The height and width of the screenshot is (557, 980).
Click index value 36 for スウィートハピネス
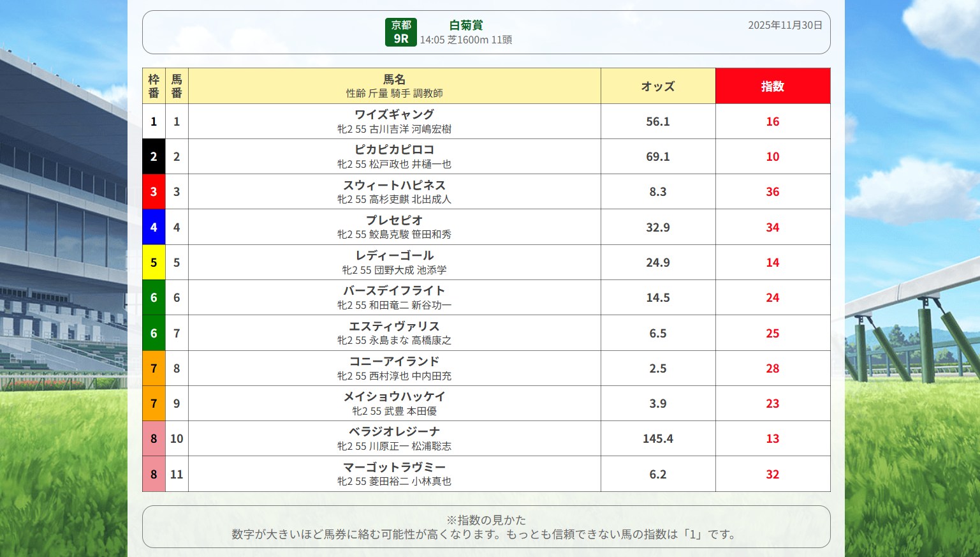pos(772,191)
